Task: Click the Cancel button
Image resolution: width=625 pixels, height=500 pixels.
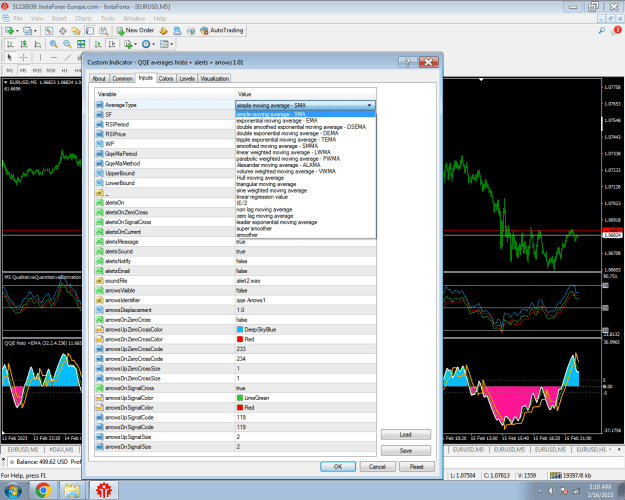Action: coord(377,467)
